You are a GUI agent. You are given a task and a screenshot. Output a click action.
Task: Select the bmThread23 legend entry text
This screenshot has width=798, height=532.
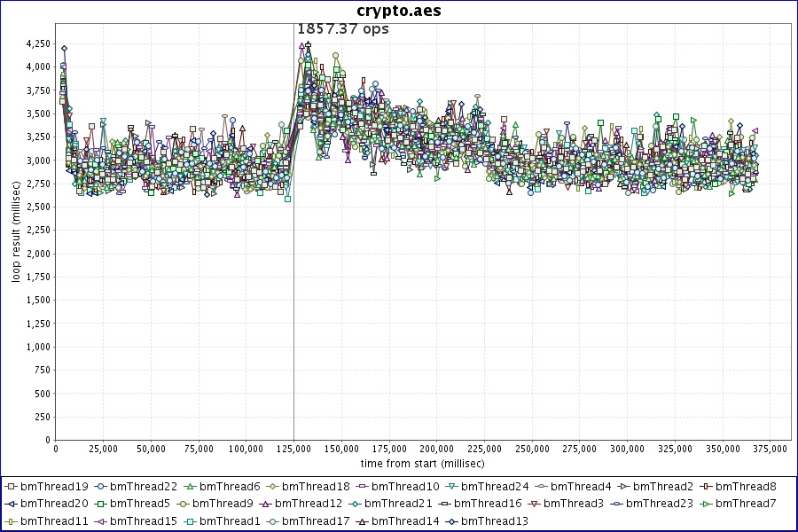pyautogui.click(x=661, y=504)
